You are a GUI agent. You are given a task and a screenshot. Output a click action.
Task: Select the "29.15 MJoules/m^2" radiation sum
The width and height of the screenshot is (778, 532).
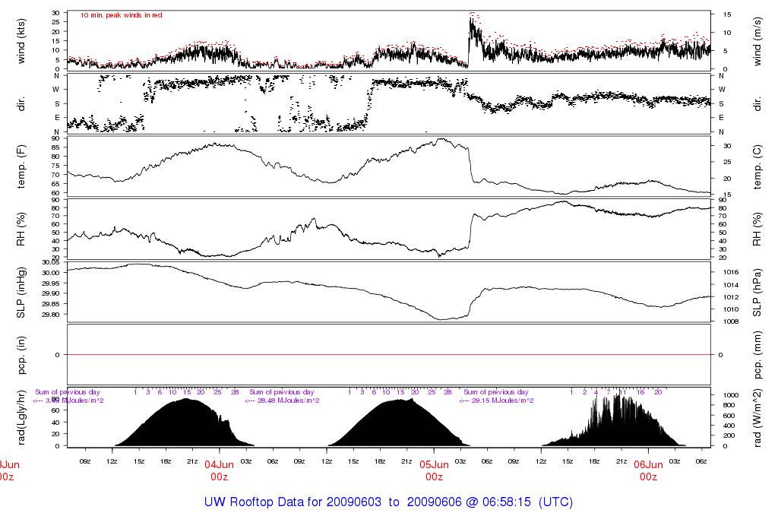click(x=503, y=401)
